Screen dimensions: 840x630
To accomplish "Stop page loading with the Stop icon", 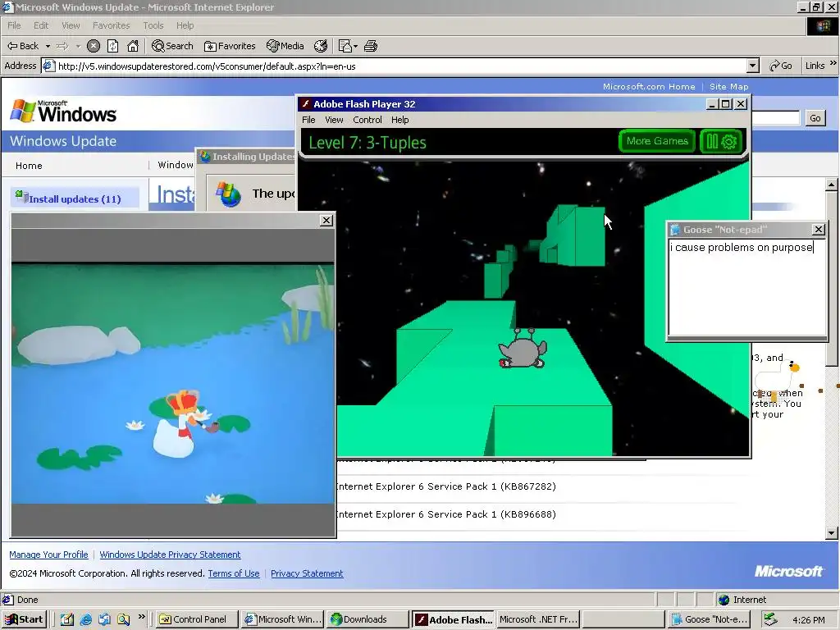I will 94,46.
